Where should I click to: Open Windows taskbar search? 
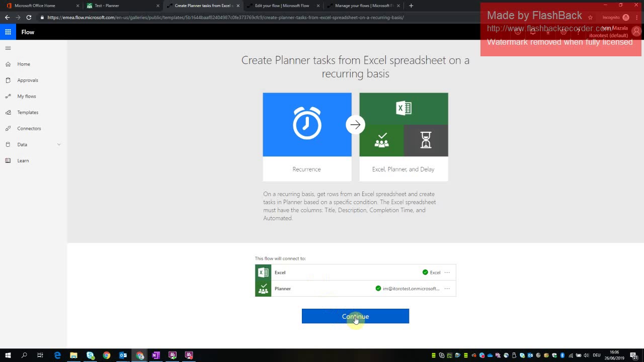24,355
